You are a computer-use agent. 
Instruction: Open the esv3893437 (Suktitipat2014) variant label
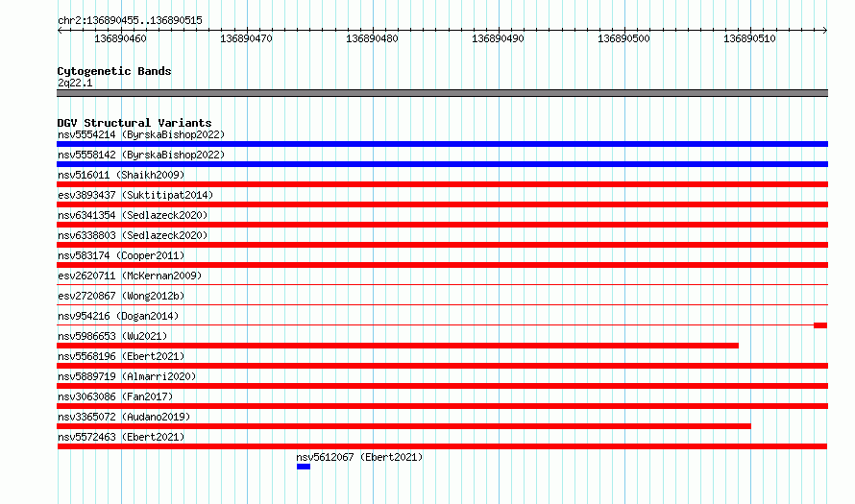[135, 195]
